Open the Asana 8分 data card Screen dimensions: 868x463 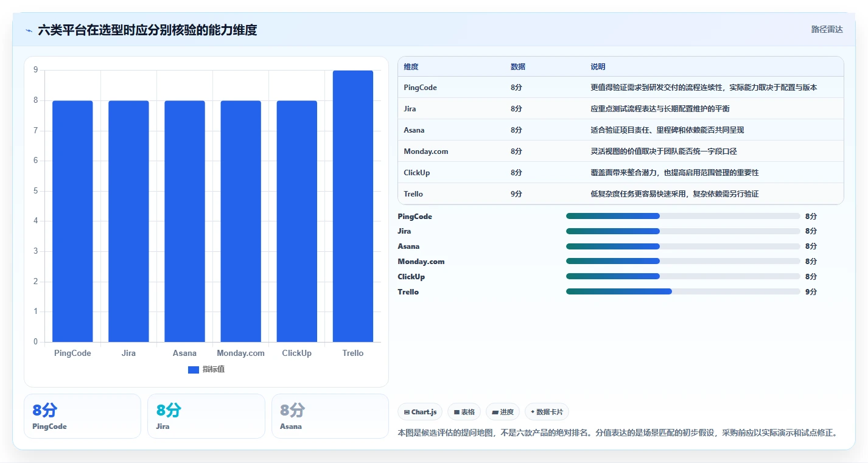point(330,416)
